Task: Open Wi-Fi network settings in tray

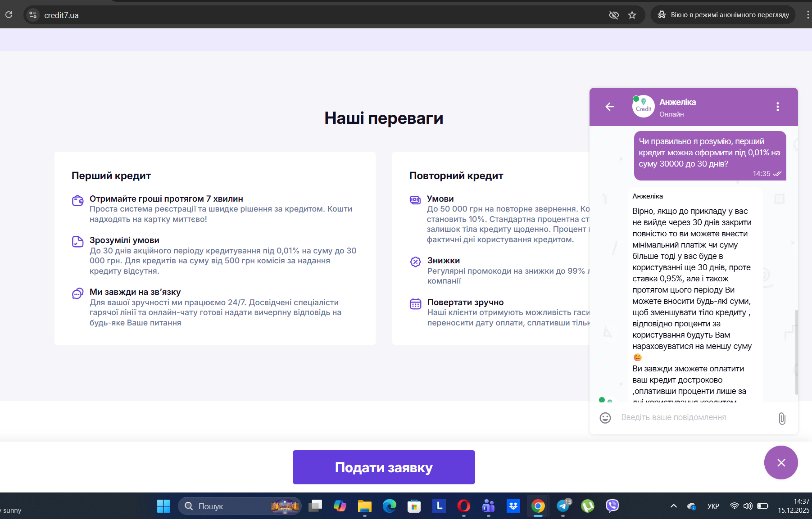Action: 734,506
